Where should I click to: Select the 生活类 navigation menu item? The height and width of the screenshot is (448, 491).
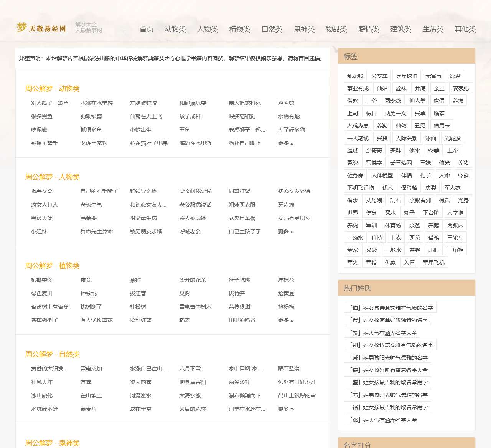coord(433,29)
